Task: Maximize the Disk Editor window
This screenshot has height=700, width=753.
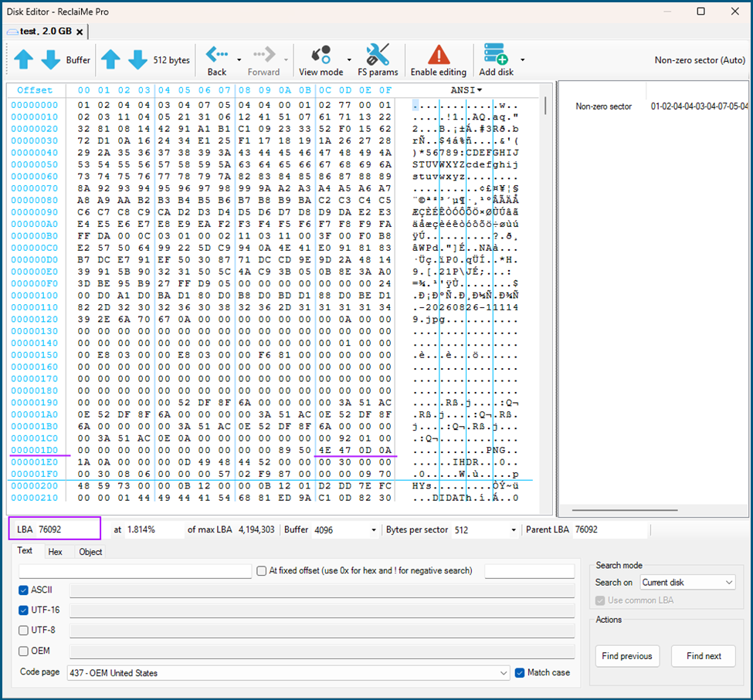Action: [700, 11]
